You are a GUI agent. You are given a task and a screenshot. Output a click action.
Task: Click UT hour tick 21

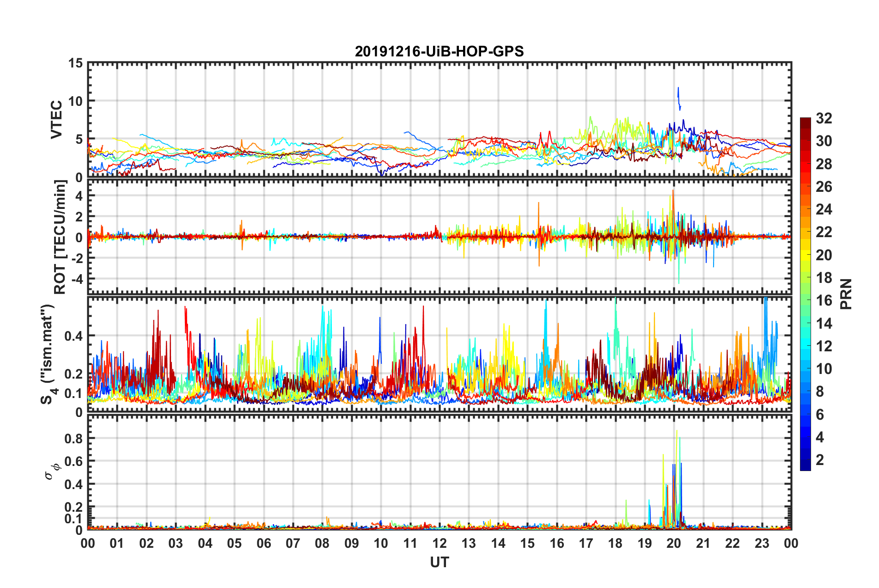703,543
